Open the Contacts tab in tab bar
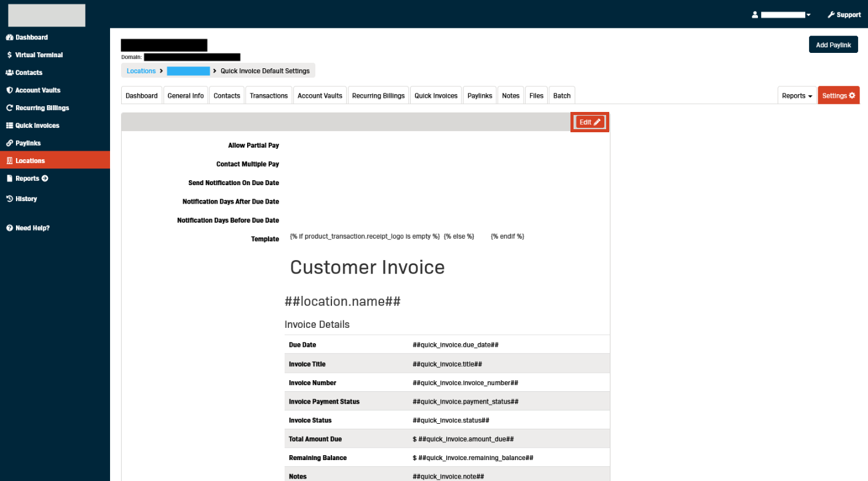This screenshot has height=481, width=868. coord(227,96)
